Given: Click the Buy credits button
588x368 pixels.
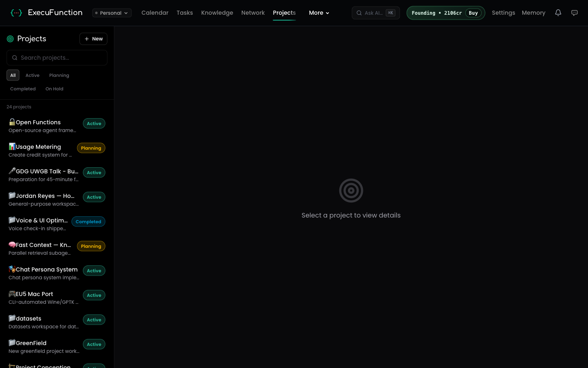Looking at the screenshot, I should click(x=473, y=13).
